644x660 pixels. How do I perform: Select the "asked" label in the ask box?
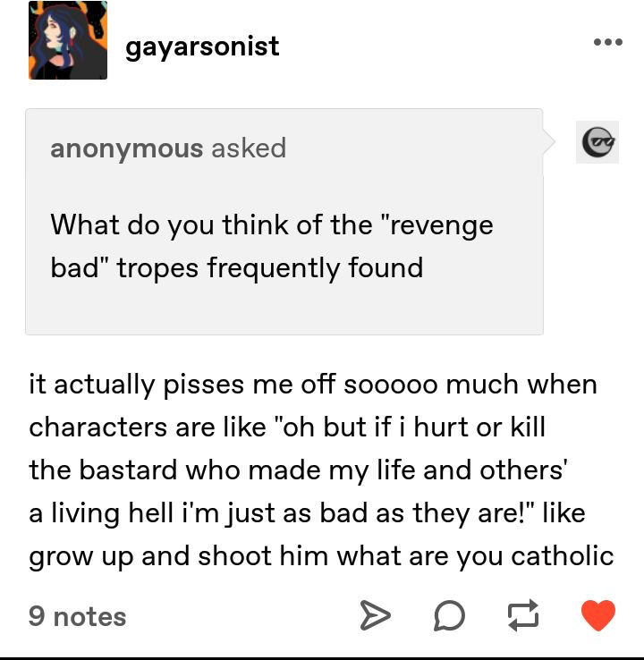[x=249, y=148]
